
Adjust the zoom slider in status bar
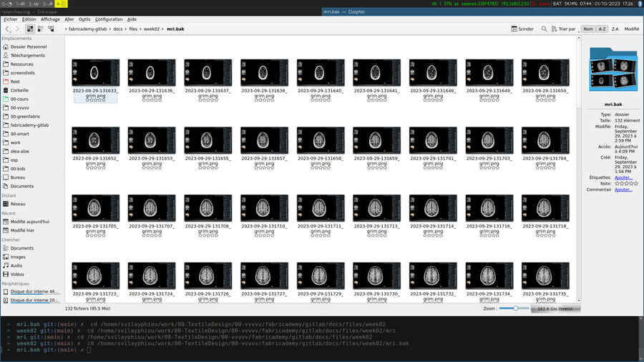pos(514,308)
